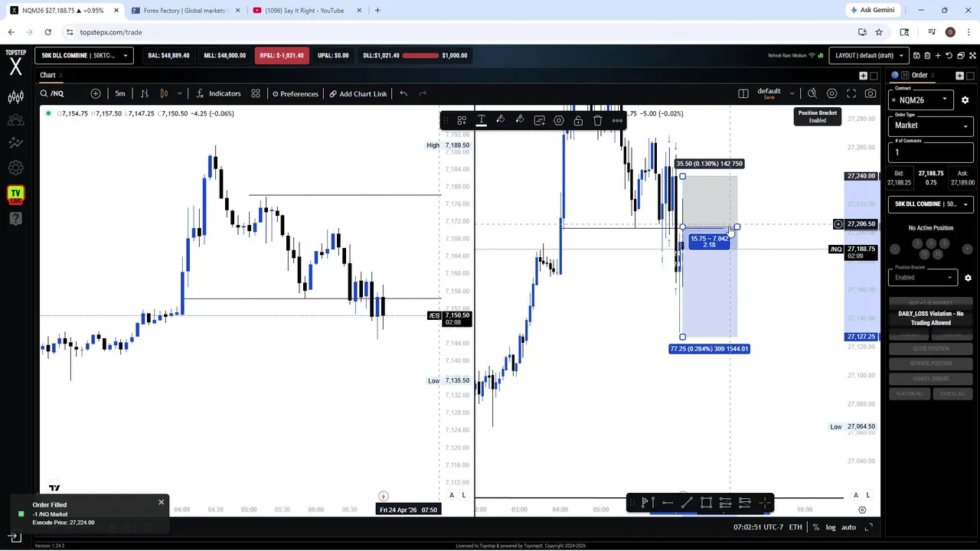
Task: Open the 5m timeframe selector
Action: pyautogui.click(x=120, y=93)
